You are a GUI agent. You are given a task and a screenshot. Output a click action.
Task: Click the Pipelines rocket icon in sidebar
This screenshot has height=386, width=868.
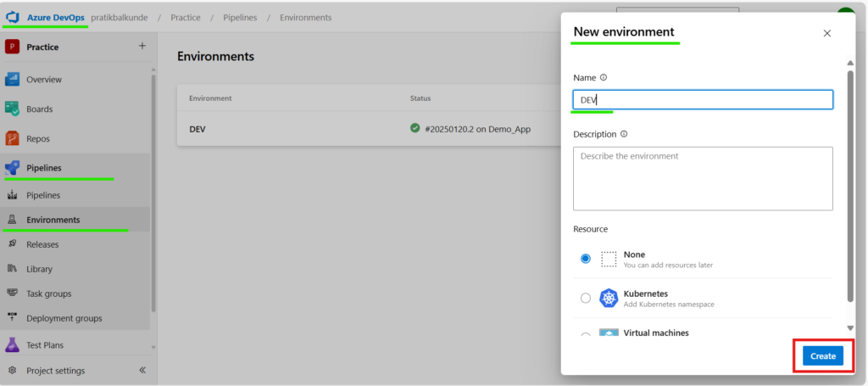click(12, 167)
